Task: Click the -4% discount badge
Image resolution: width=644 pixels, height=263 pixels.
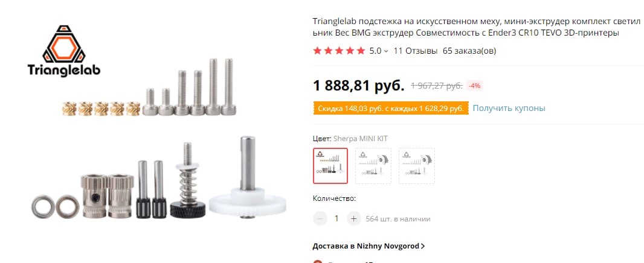Action: click(474, 86)
